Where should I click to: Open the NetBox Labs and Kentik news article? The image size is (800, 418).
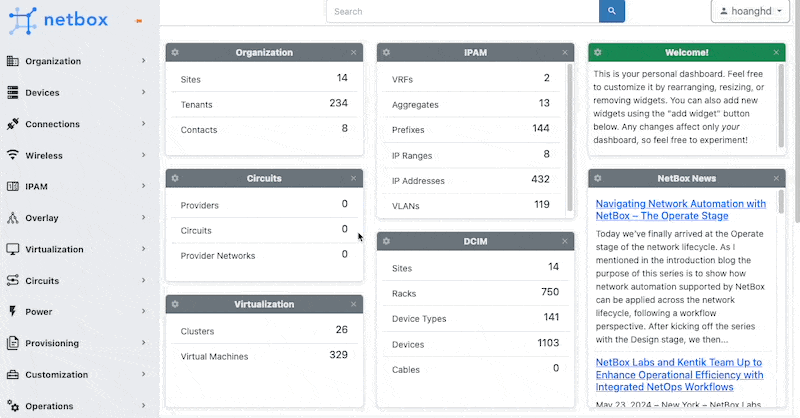click(680, 375)
